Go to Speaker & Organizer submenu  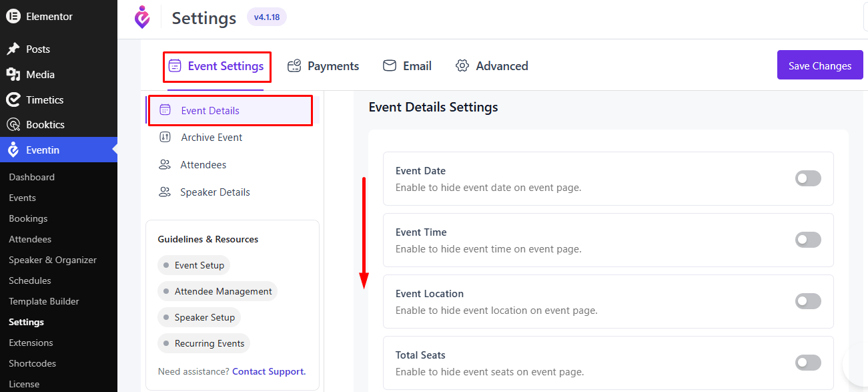click(x=53, y=260)
